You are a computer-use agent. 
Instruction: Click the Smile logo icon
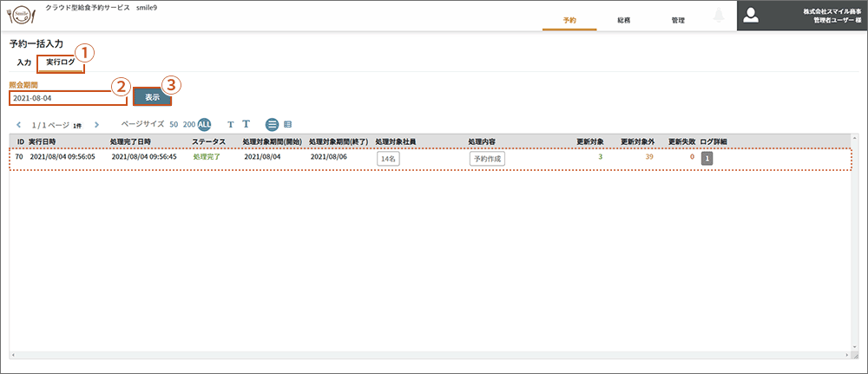(21, 15)
